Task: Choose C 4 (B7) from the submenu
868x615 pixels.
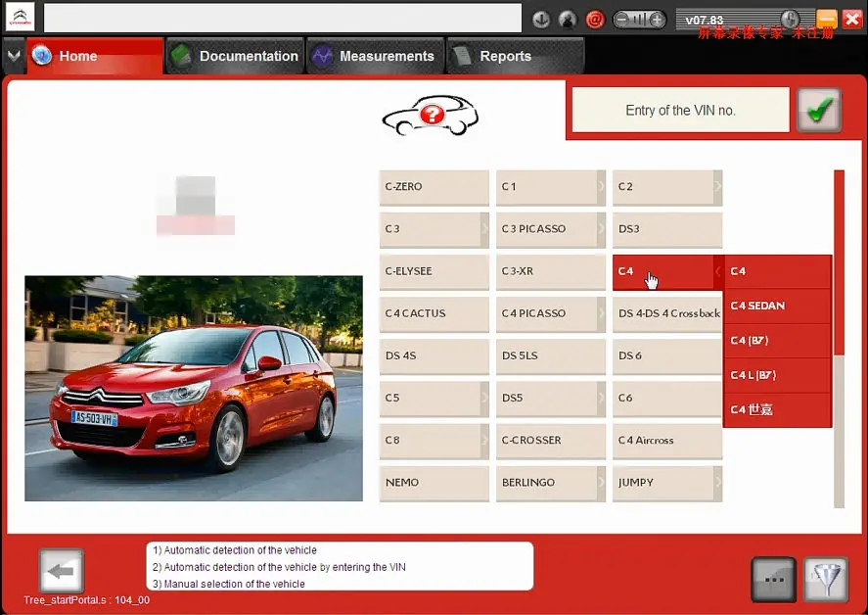Action: tap(777, 340)
